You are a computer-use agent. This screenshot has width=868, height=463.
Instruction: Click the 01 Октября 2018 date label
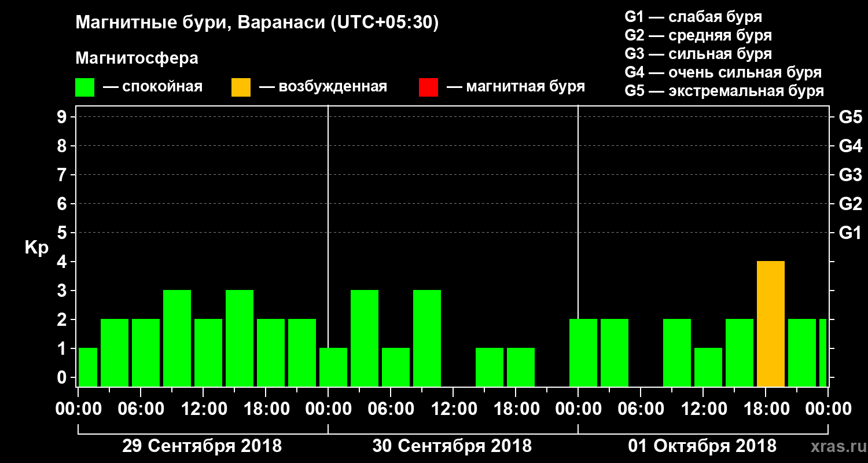pyautogui.click(x=703, y=446)
